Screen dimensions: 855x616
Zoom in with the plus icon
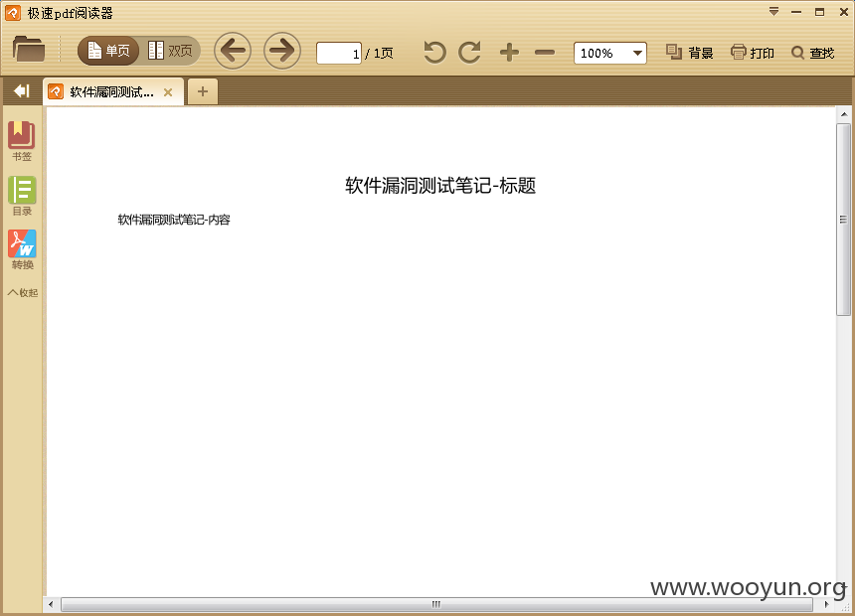point(509,53)
